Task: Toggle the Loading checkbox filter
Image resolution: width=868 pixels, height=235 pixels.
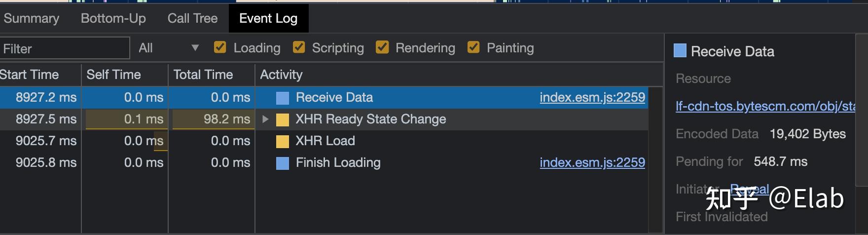Action: tap(220, 47)
